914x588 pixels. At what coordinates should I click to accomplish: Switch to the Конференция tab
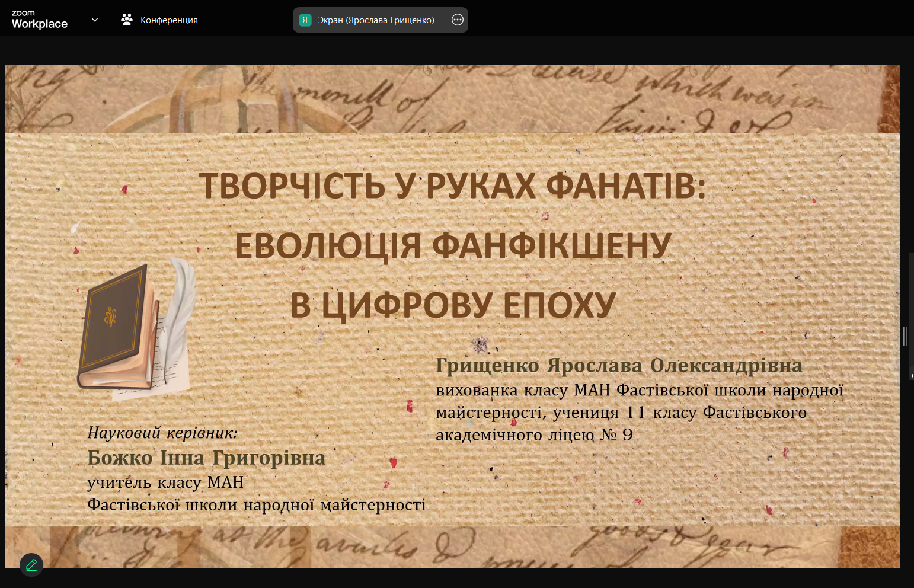(169, 20)
